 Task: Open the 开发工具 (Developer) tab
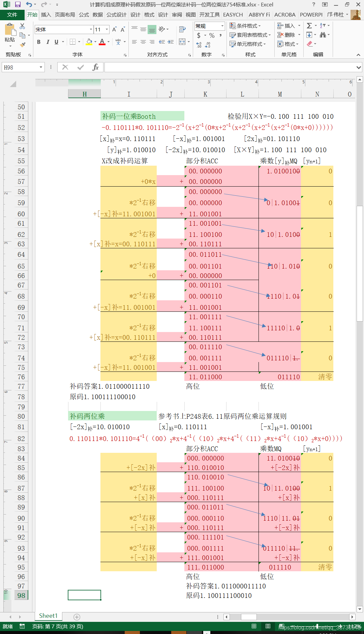209,15
